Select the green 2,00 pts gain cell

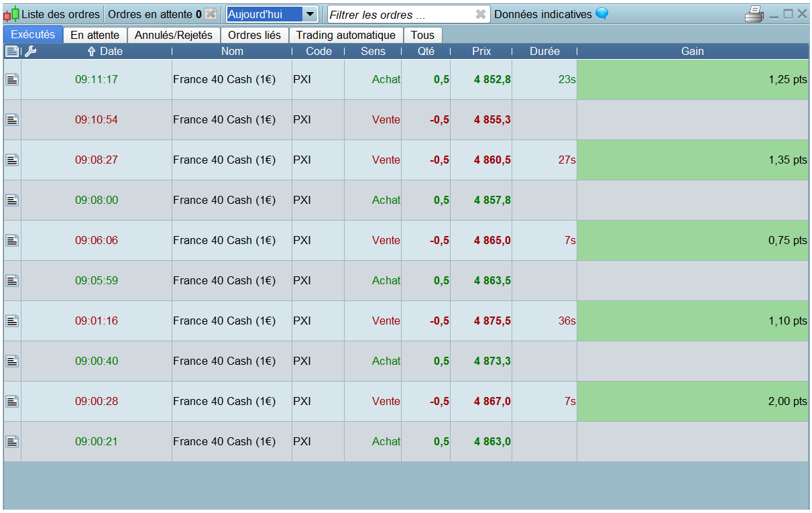tap(693, 401)
